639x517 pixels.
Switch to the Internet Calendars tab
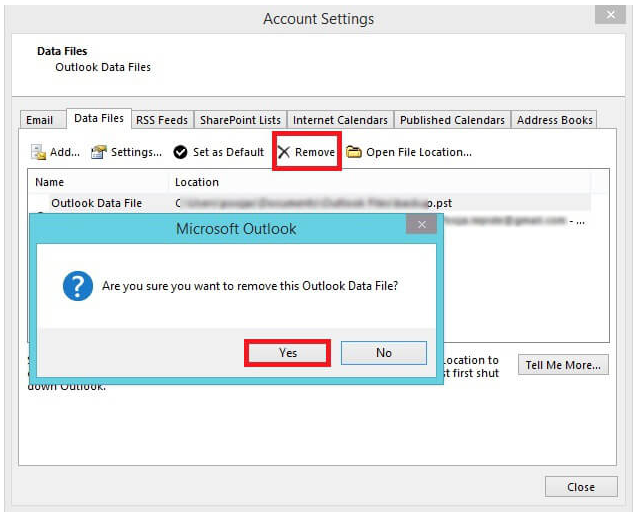click(x=340, y=120)
